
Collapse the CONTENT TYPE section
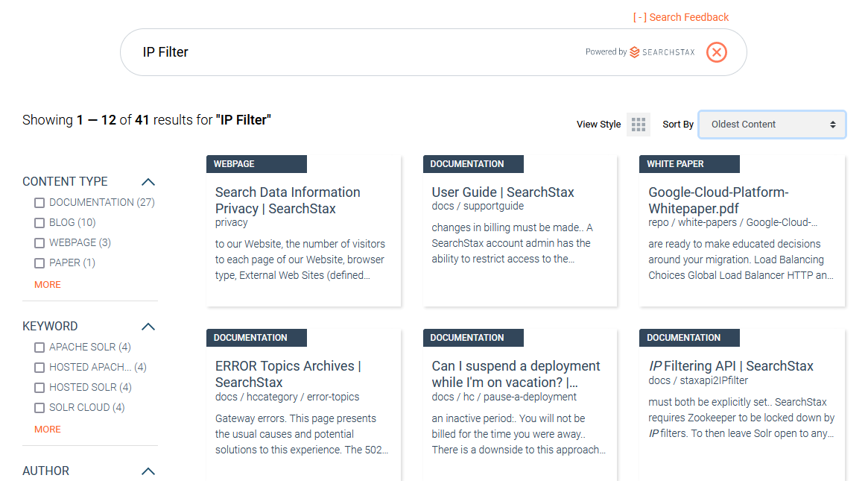148,181
